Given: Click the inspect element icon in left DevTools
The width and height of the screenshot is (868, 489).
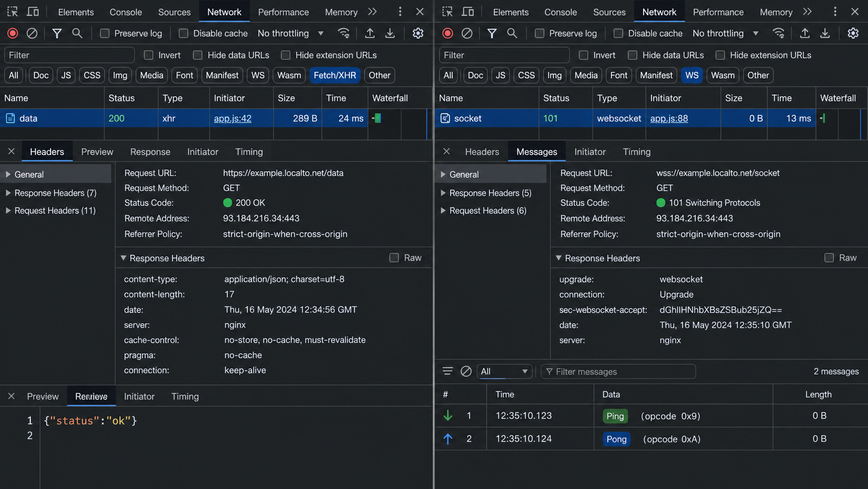Looking at the screenshot, I should (x=12, y=11).
